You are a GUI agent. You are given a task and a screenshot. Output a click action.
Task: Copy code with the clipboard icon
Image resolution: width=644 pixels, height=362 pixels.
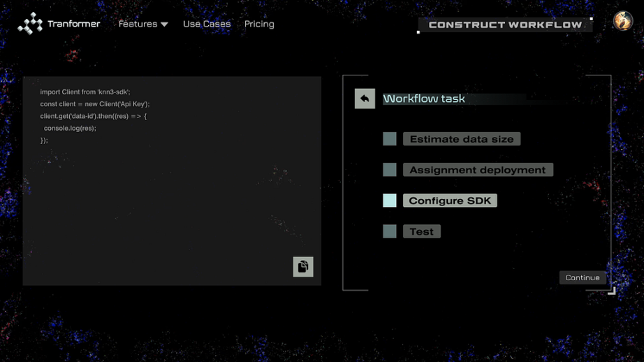pos(303,267)
